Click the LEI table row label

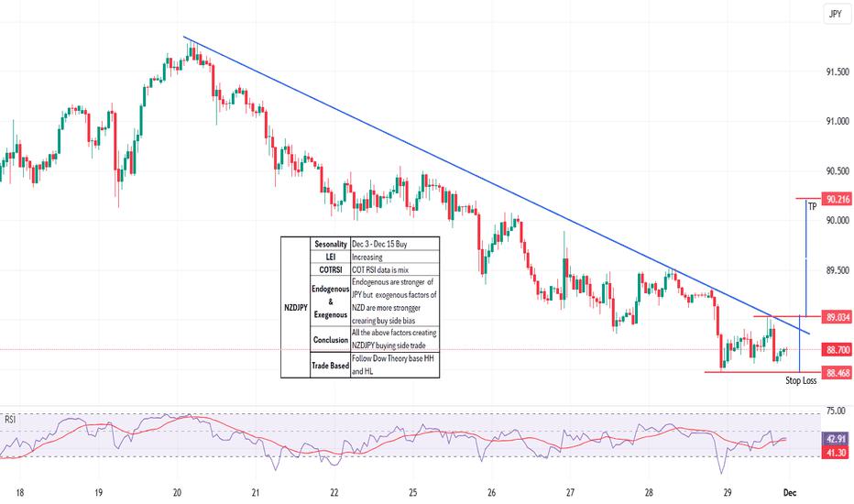click(x=331, y=257)
